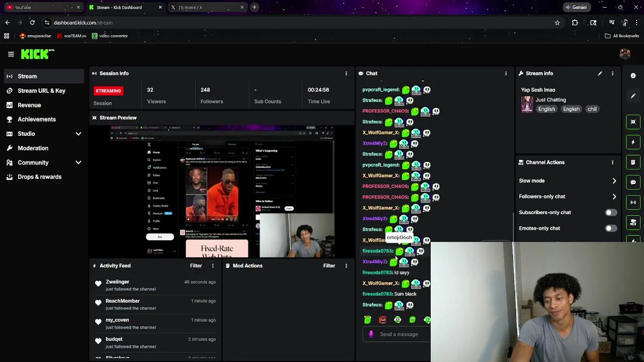Edit Stream info with pencil icon

tap(600, 73)
